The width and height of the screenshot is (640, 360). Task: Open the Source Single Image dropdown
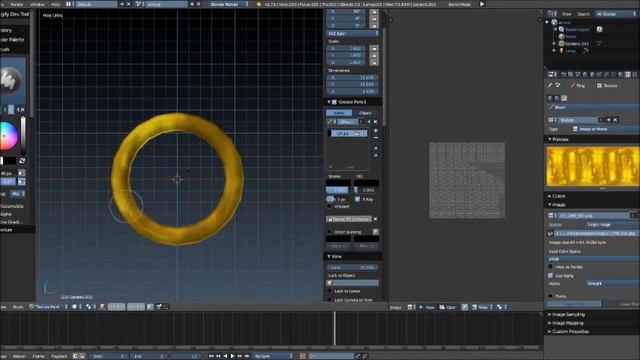pos(612,224)
